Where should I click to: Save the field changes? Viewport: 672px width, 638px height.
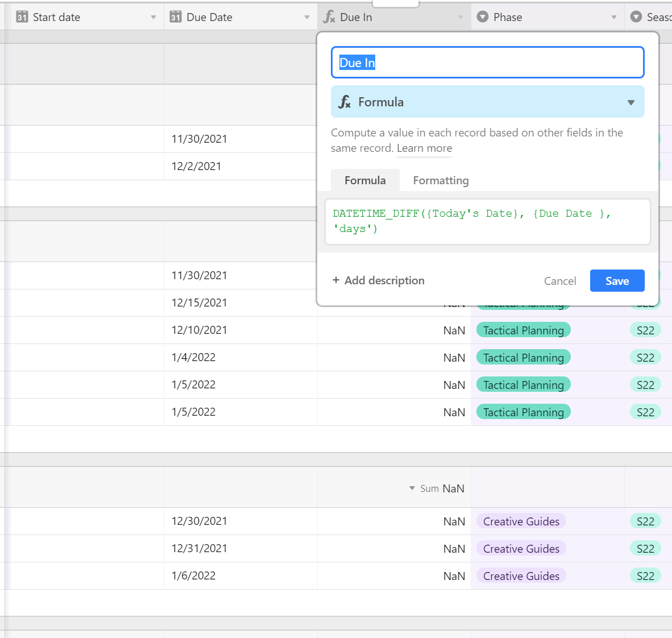point(617,281)
